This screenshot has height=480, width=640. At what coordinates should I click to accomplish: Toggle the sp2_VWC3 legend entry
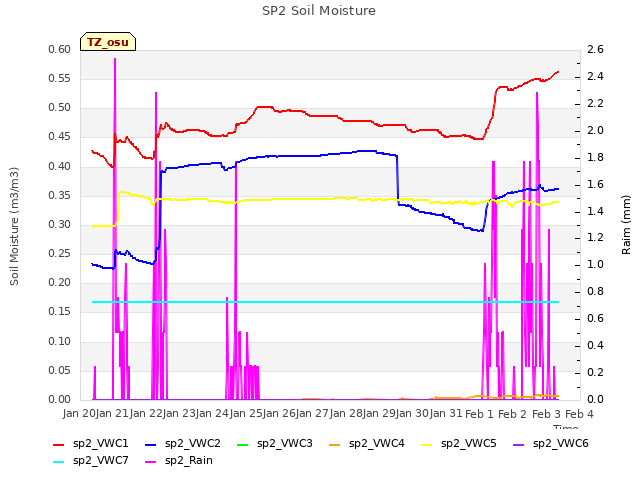pos(275,443)
